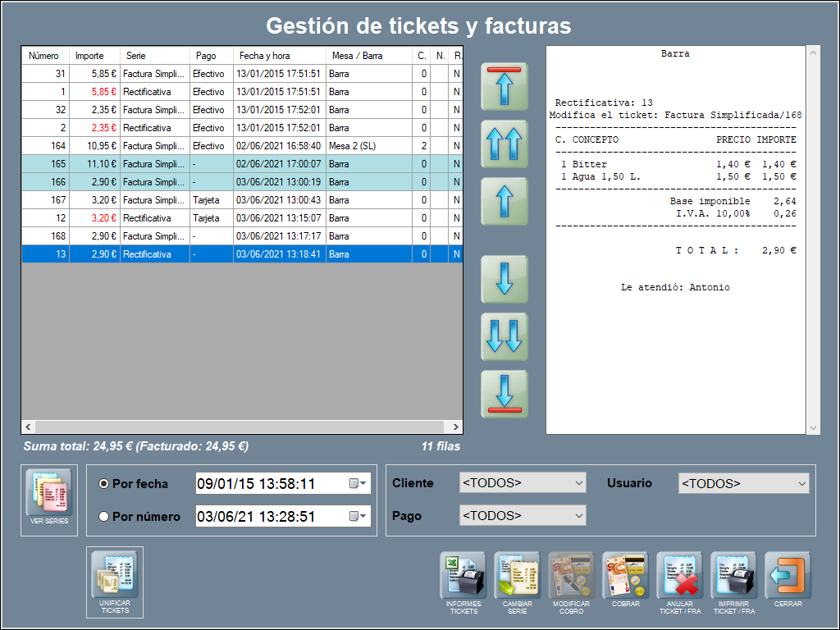Expand the Cliente dropdown
Viewport: 840px width, 630px height.
(x=523, y=483)
